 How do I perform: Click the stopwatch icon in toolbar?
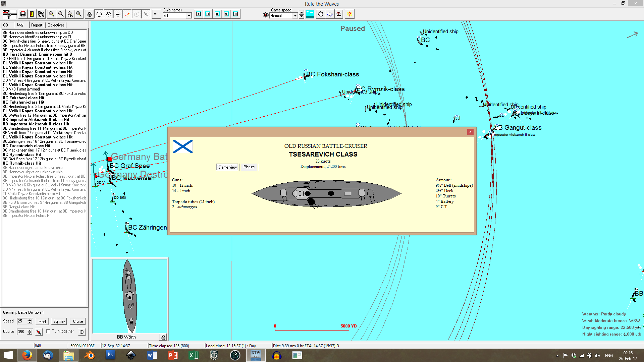pyautogui.click(x=321, y=14)
